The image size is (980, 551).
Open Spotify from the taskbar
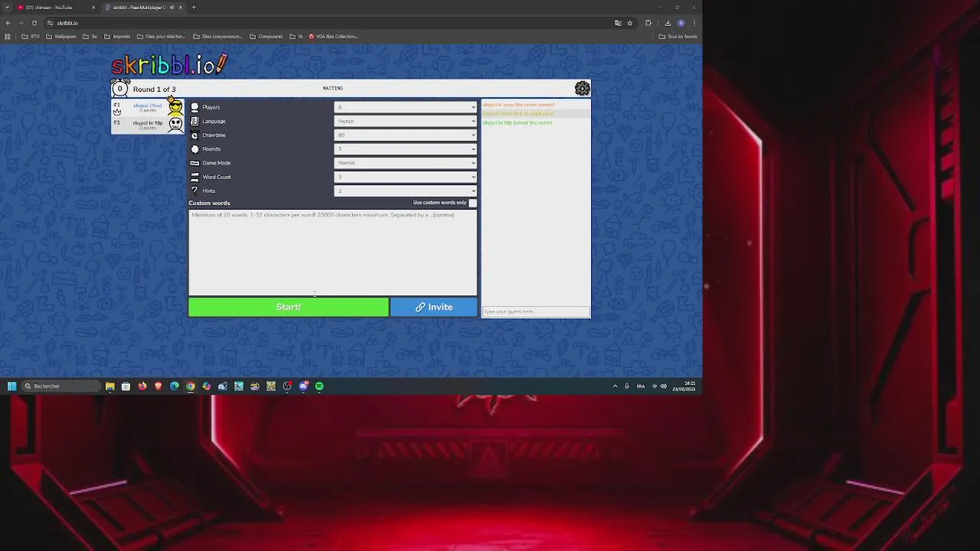(319, 386)
